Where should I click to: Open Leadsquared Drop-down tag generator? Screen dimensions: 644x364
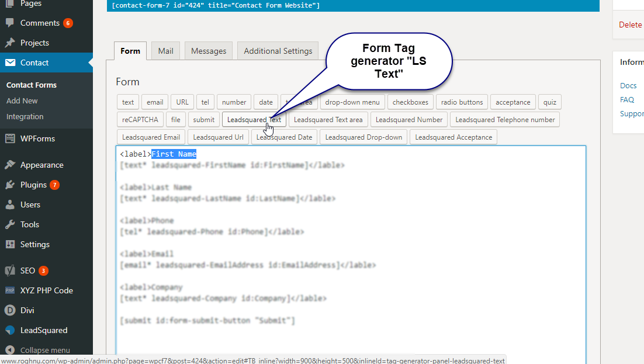[364, 137]
